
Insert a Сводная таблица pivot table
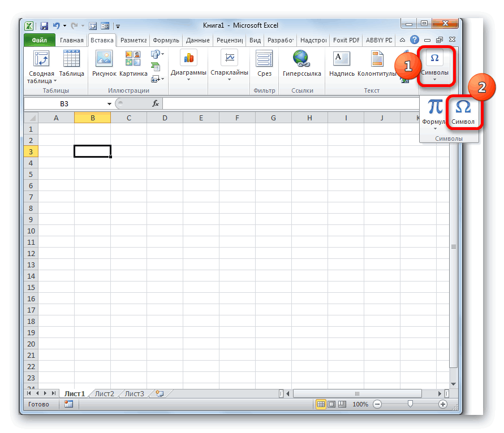point(41,67)
